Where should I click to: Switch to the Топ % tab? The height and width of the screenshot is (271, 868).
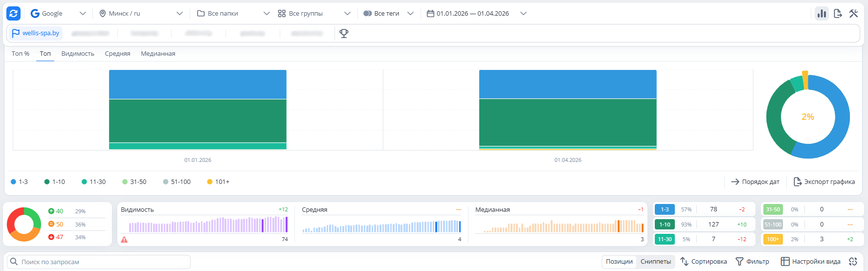(21, 54)
